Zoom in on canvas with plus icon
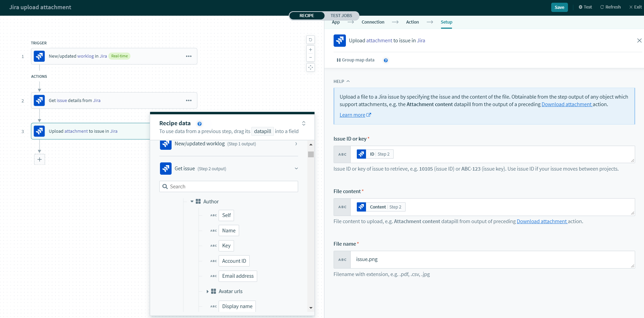Viewport: 644px width, 318px height. 310,49
